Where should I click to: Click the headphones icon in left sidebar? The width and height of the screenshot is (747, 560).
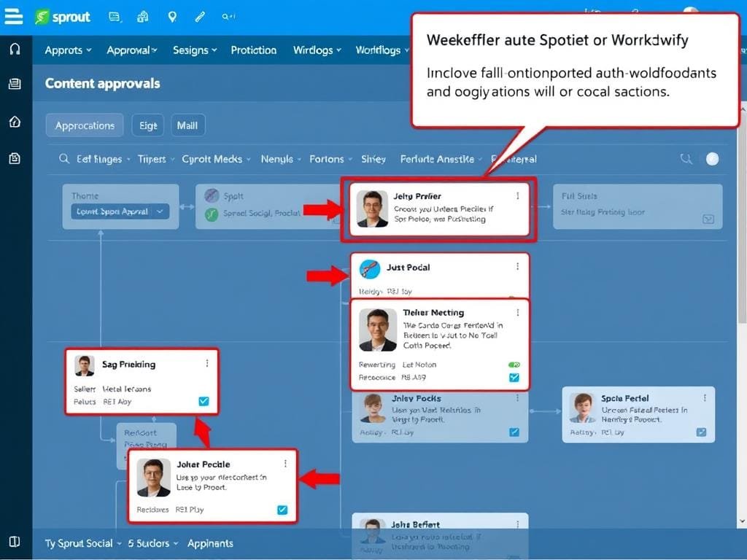click(x=15, y=50)
